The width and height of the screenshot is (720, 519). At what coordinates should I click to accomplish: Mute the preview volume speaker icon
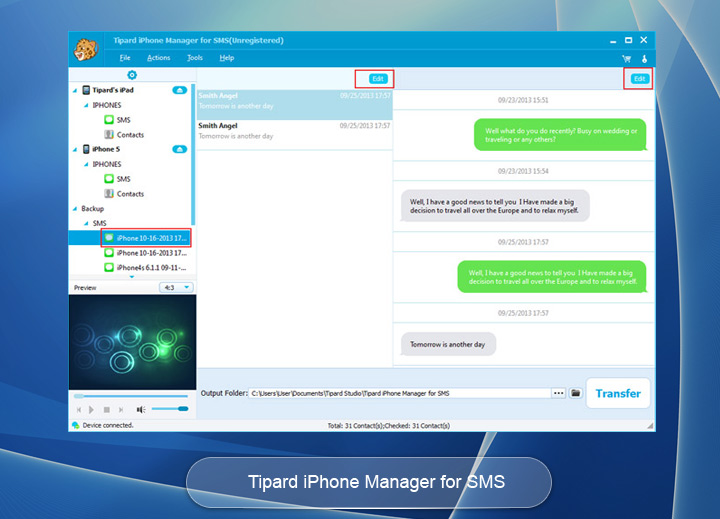click(x=141, y=409)
